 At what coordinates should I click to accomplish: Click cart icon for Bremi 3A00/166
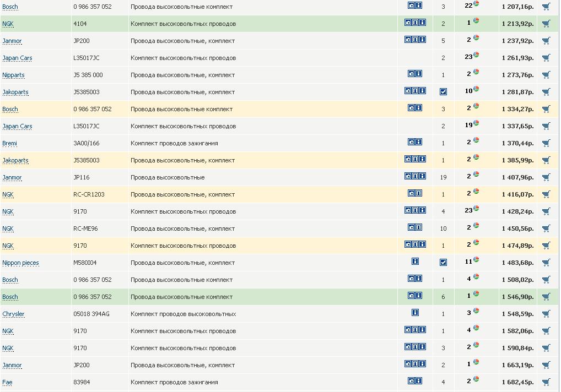tap(546, 143)
